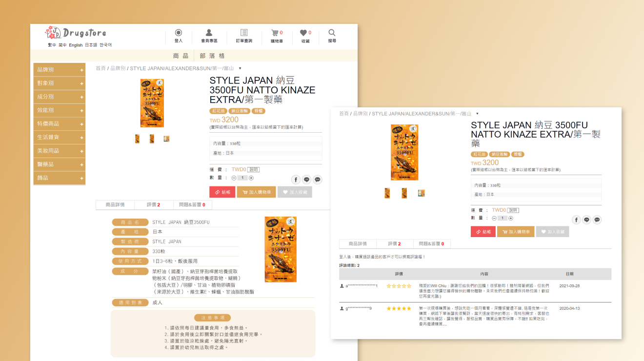
Task: Click the five-star rating of the 2020-04-13 review
Action: tap(399, 309)
